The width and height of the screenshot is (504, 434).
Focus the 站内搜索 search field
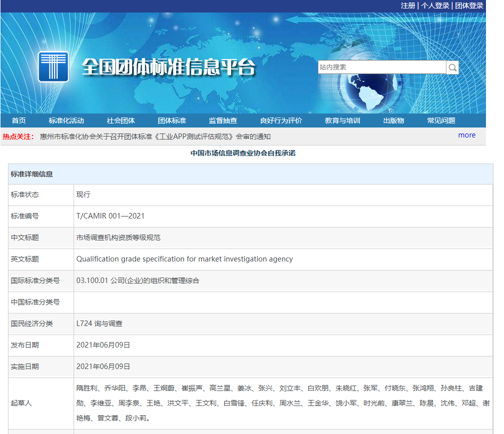pyautogui.click(x=382, y=67)
